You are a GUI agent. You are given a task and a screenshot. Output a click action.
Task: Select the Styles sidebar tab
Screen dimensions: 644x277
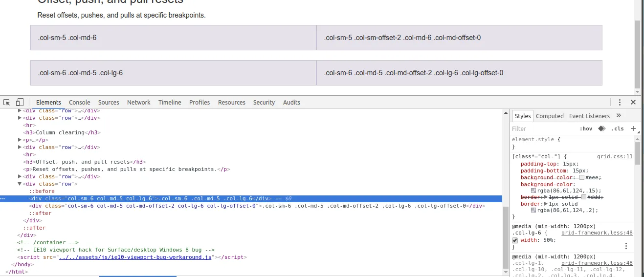pos(523,116)
